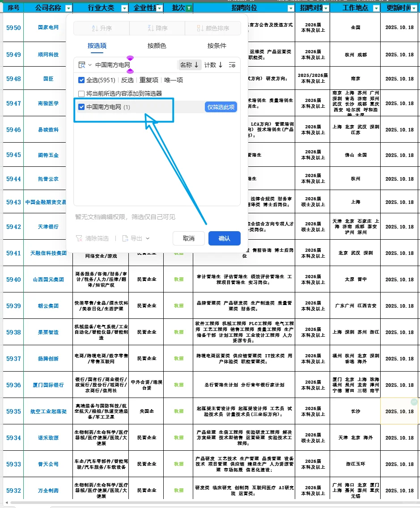The height and width of the screenshot is (508, 420).
Task: Open 山西国元集团 company link
Action: click(x=48, y=279)
